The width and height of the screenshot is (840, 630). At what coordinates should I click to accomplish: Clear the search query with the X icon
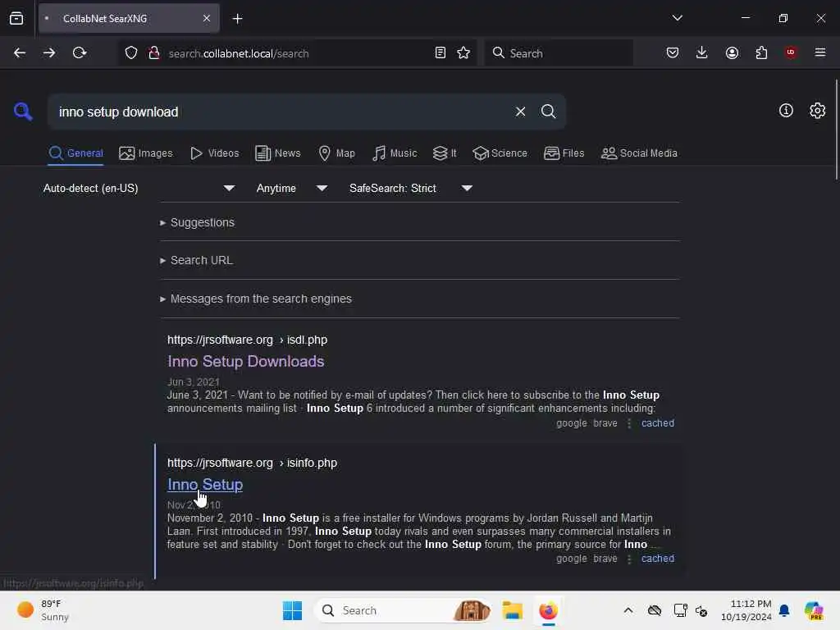coord(520,112)
